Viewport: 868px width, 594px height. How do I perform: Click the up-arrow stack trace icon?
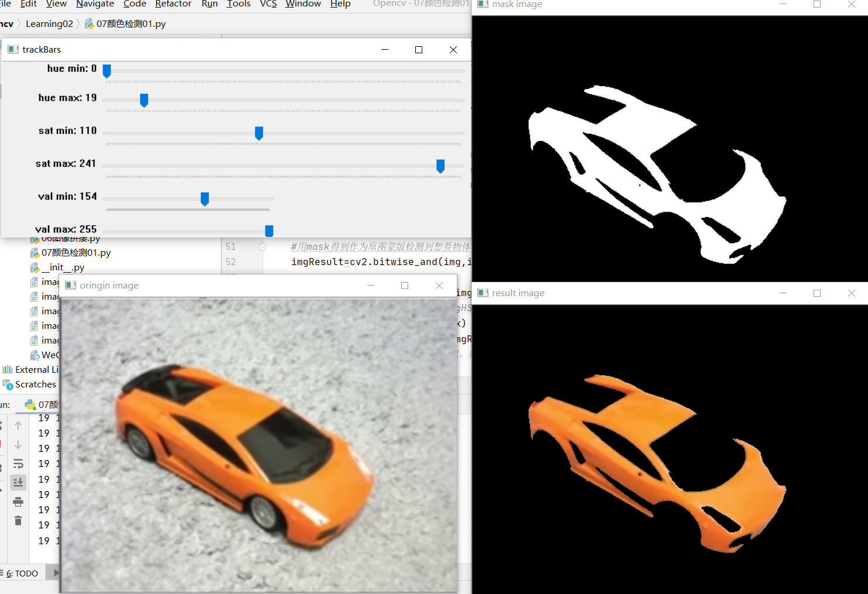pos(18,425)
